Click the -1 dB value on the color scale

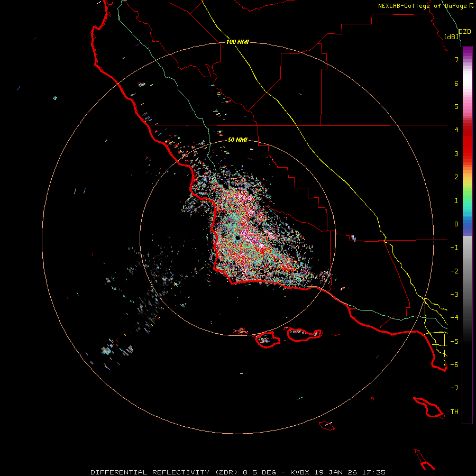pos(454,248)
